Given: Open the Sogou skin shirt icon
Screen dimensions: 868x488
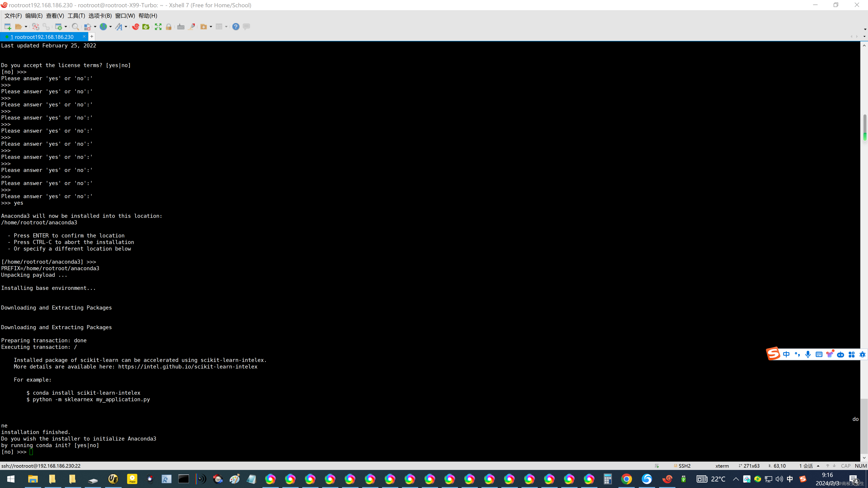Looking at the screenshot, I should pos(830,354).
